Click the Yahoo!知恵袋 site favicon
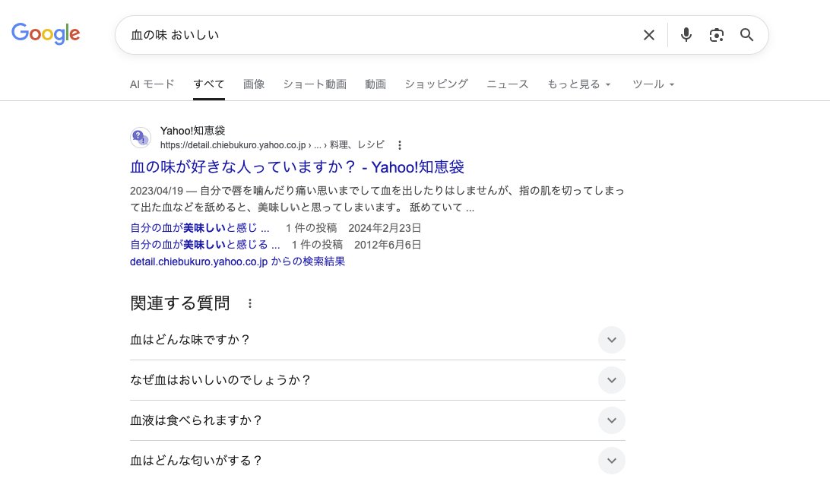830x504 pixels. [x=141, y=138]
